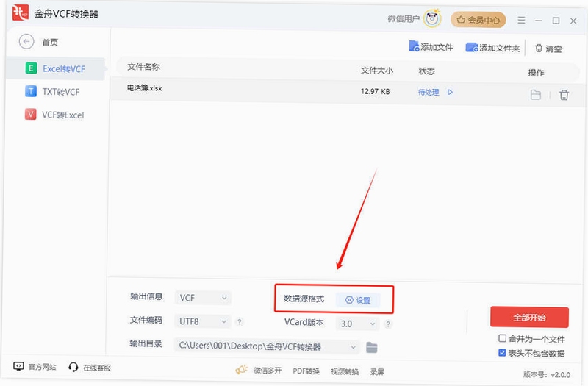Start processing 电话簿.xlsx with play icon
The width and height of the screenshot is (588, 386).
pos(450,92)
